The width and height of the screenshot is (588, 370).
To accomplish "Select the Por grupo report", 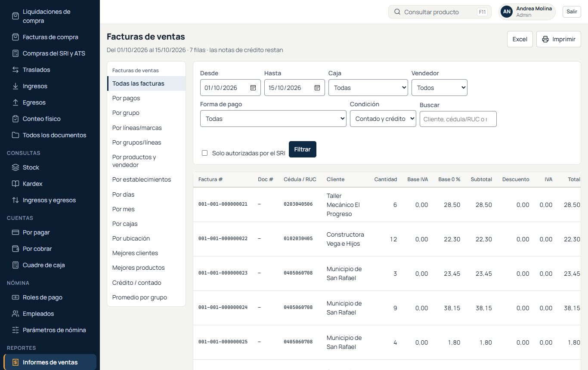I will (x=146, y=113).
